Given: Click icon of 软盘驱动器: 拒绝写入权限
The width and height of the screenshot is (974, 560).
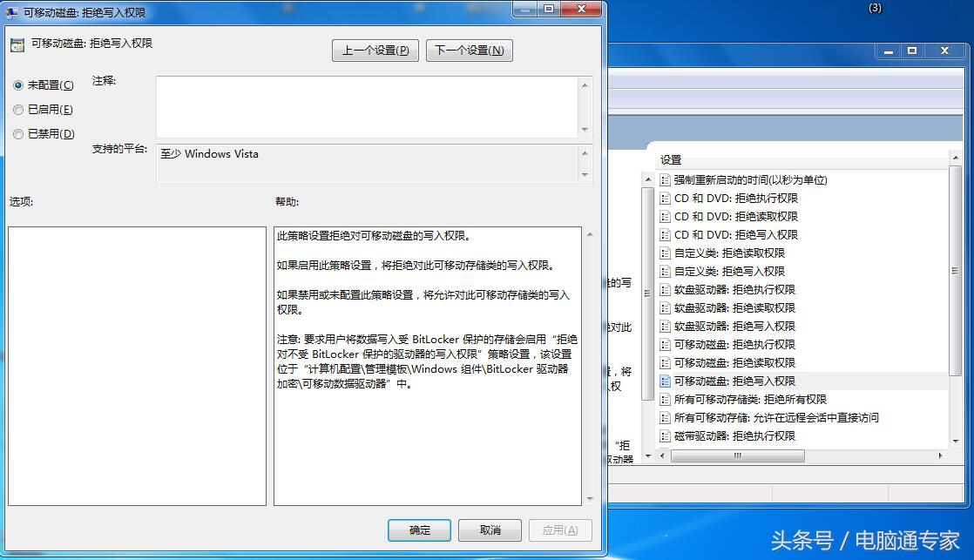Looking at the screenshot, I should (x=666, y=327).
